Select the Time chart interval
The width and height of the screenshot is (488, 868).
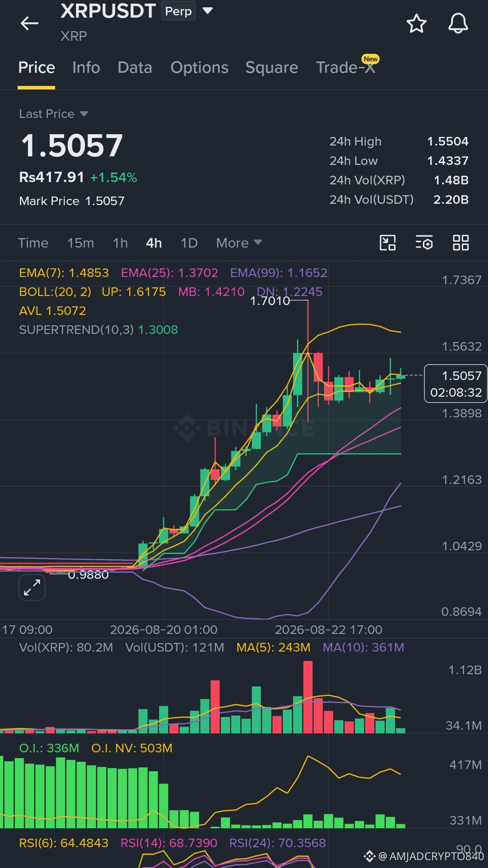pyautogui.click(x=33, y=243)
